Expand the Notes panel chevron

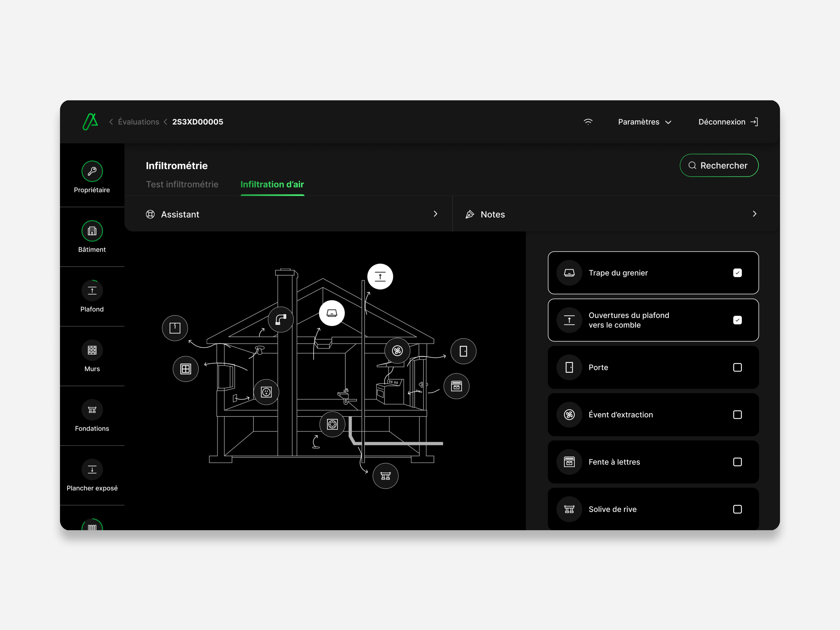coord(754,214)
